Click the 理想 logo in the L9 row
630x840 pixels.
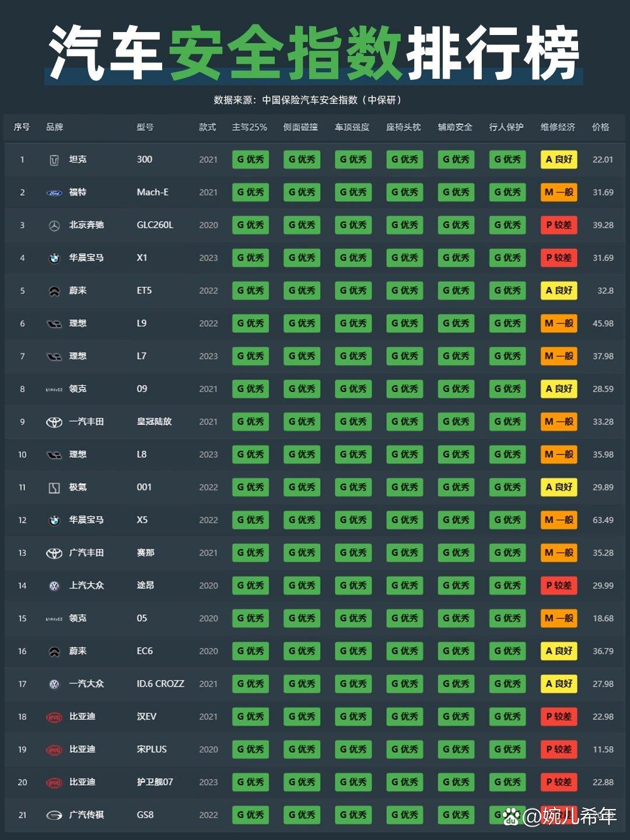click(54, 324)
